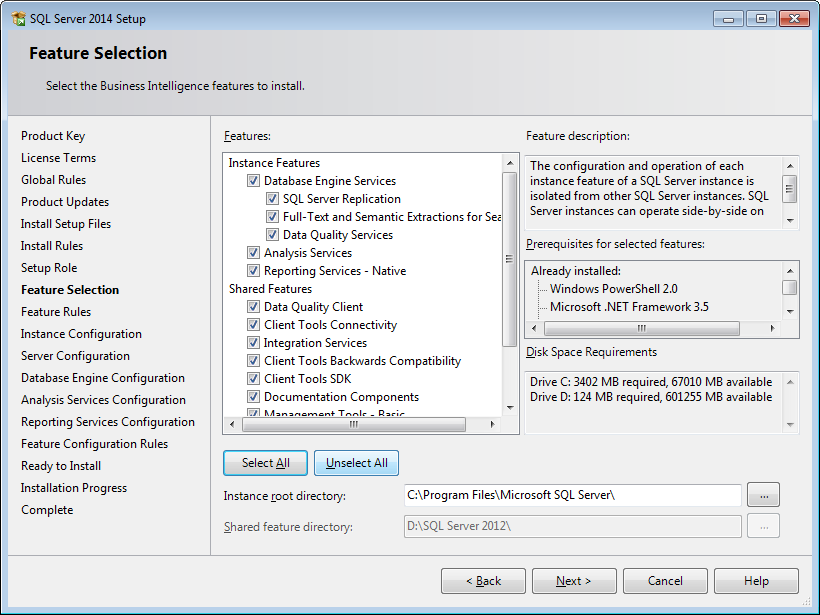The height and width of the screenshot is (615, 820).
Task: Prerequisites list scroll down arrow
Action: pyautogui.click(x=790, y=312)
